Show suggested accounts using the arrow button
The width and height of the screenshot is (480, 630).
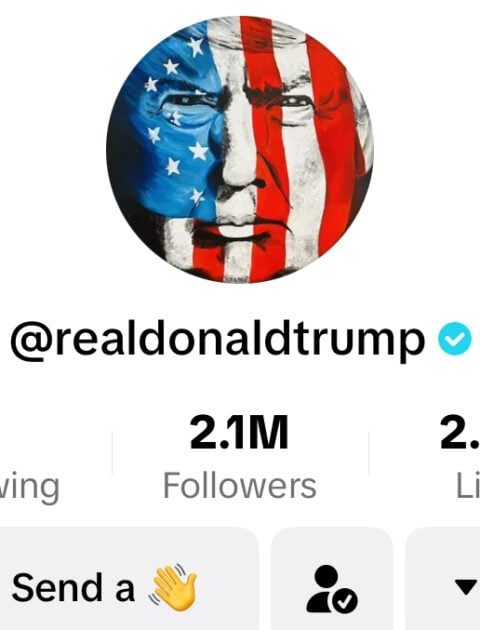click(443, 579)
